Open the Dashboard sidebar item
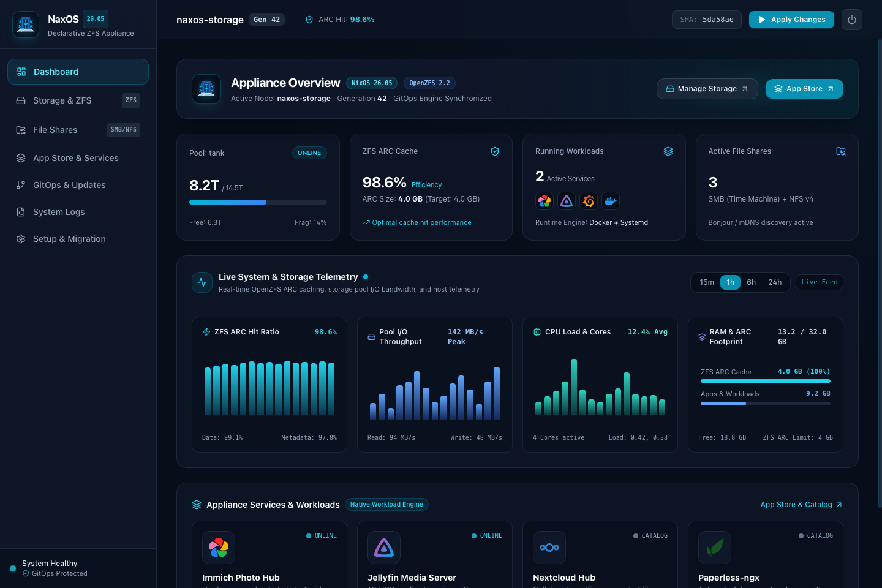Image resolution: width=882 pixels, height=588 pixels. 78,72
